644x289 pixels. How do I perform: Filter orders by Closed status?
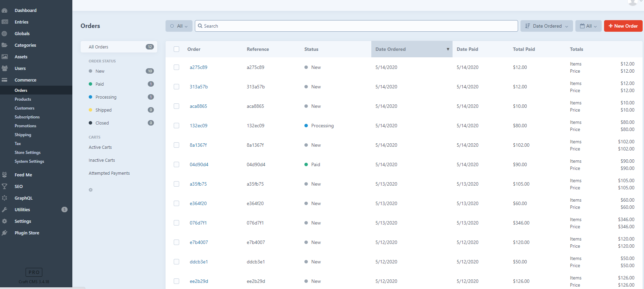[119, 123]
